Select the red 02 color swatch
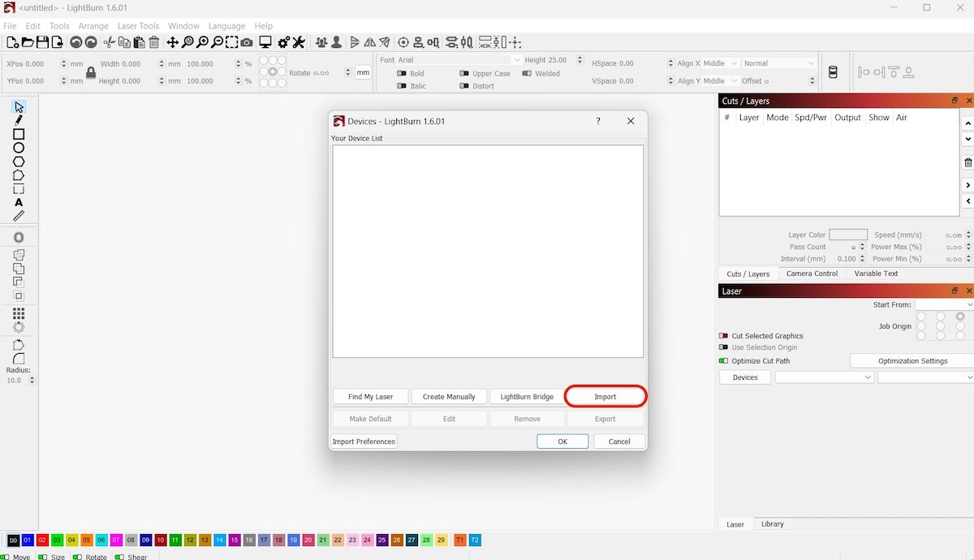The height and width of the screenshot is (560, 974). click(x=42, y=541)
